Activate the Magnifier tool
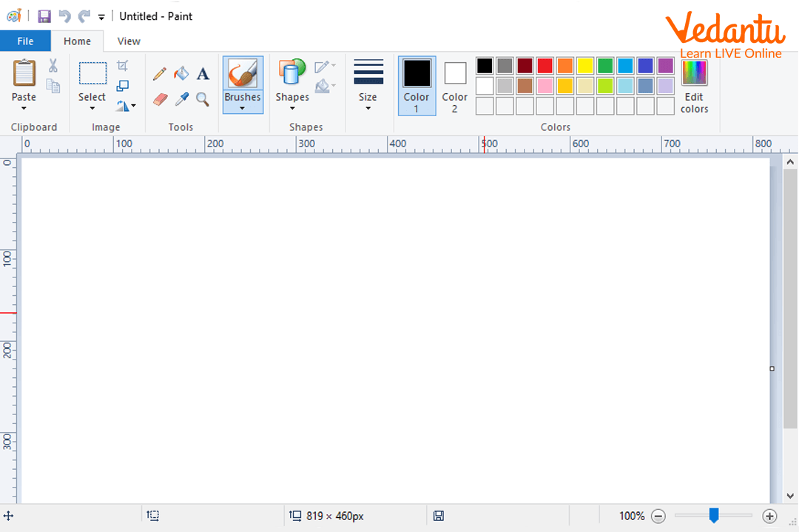The image size is (799, 532). (203, 99)
